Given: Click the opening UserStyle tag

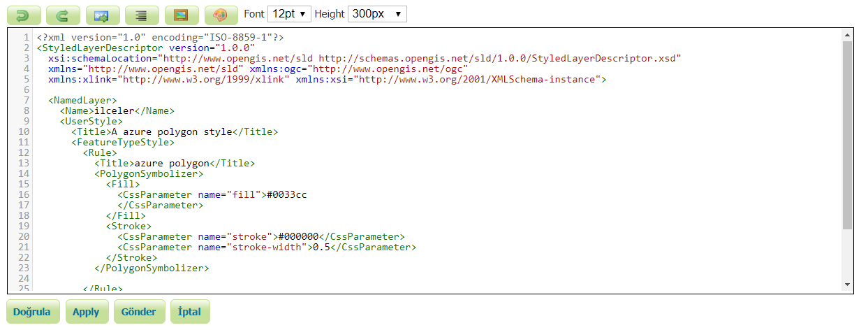Looking at the screenshot, I should 91,121.
